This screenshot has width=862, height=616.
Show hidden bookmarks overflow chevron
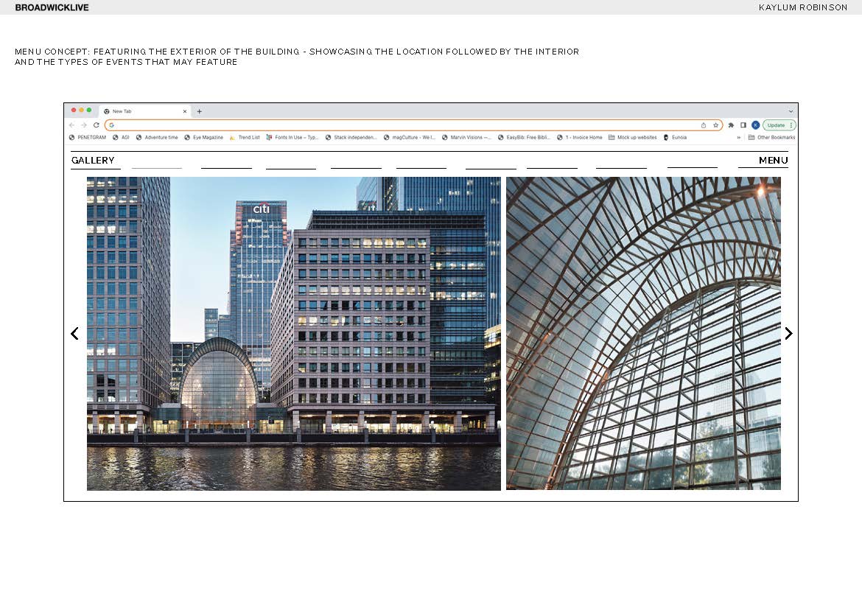(739, 138)
